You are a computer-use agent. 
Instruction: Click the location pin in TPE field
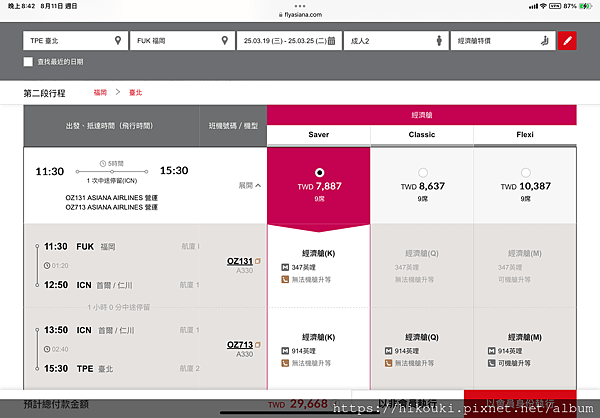pyautogui.click(x=118, y=40)
